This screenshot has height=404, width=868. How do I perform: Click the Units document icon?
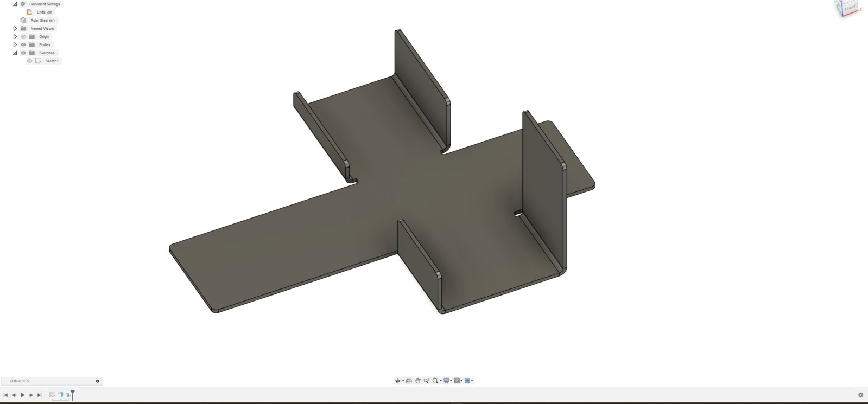click(29, 12)
